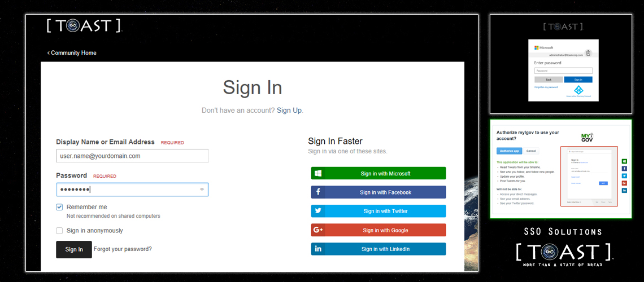Click the Azure Active Directory Connect icon
The height and width of the screenshot is (282, 644).
pos(578,90)
